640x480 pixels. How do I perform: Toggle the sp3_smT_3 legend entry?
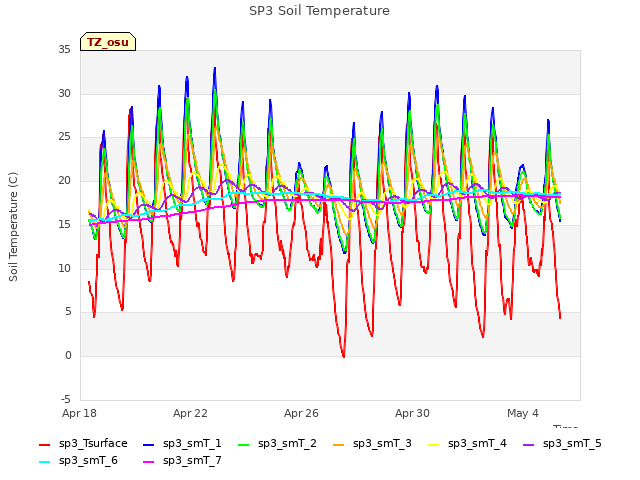[x=372, y=443]
